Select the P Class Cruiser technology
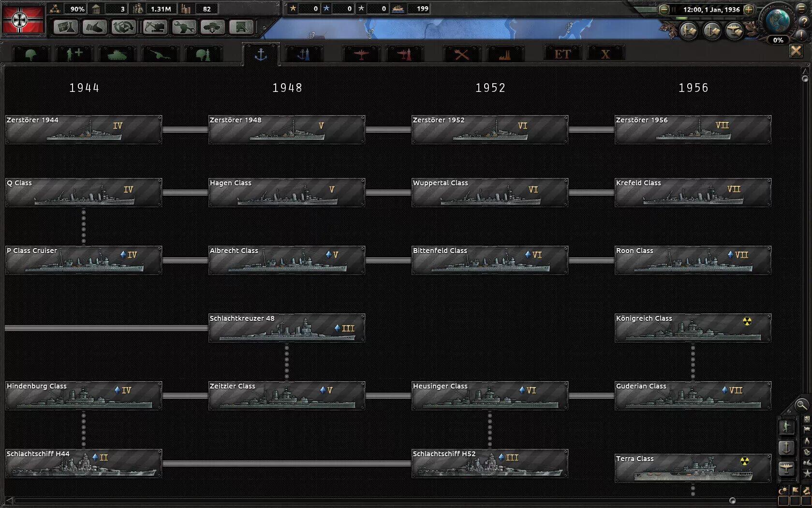The width and height of the screenshot is (812, 508). point(84,260)
